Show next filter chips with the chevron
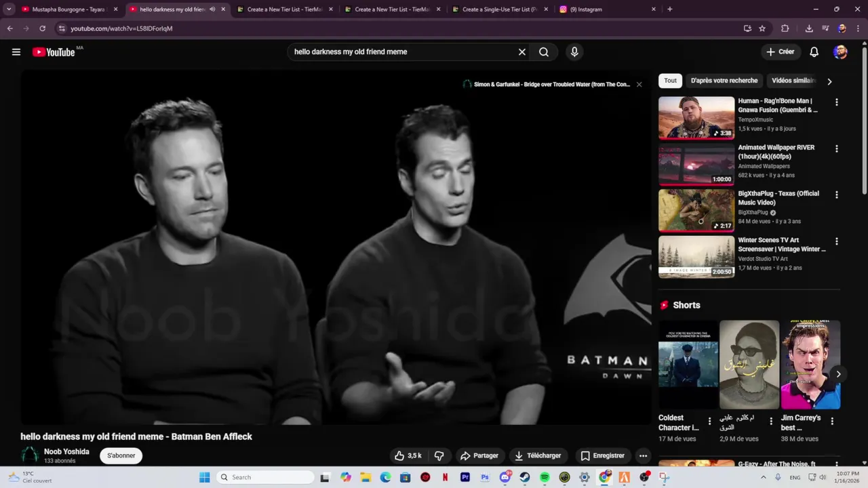 tap(829, 81)
